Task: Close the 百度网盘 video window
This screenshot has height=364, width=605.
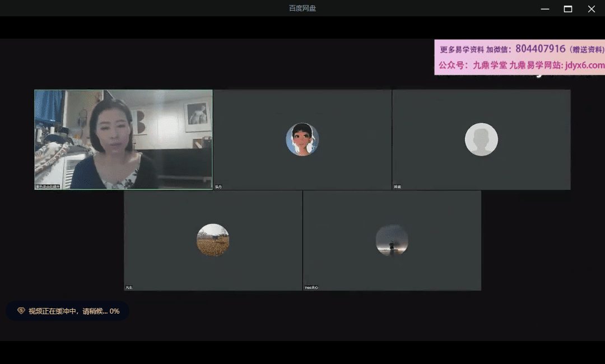Action: coord(591,8)
